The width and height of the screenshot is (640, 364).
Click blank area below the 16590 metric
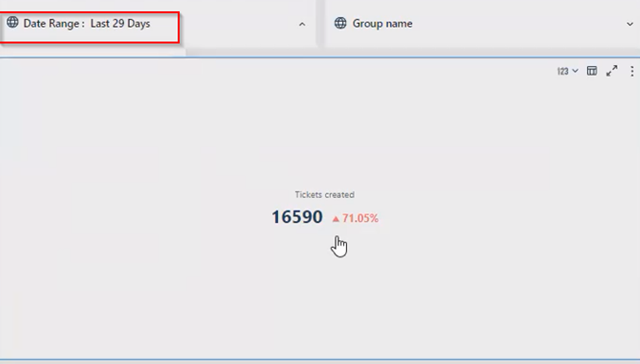tap(322, 302)
